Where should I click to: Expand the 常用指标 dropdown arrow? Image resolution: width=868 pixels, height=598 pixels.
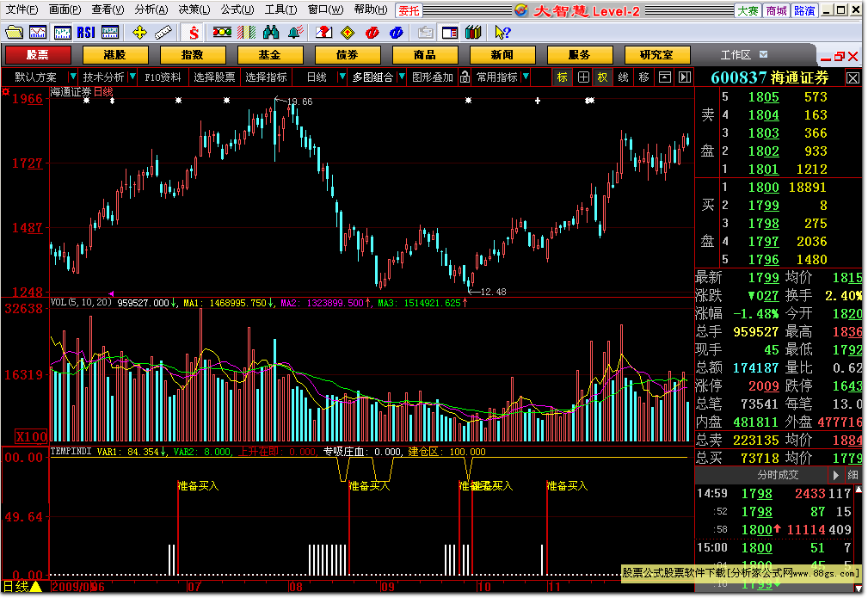point(526,77)
